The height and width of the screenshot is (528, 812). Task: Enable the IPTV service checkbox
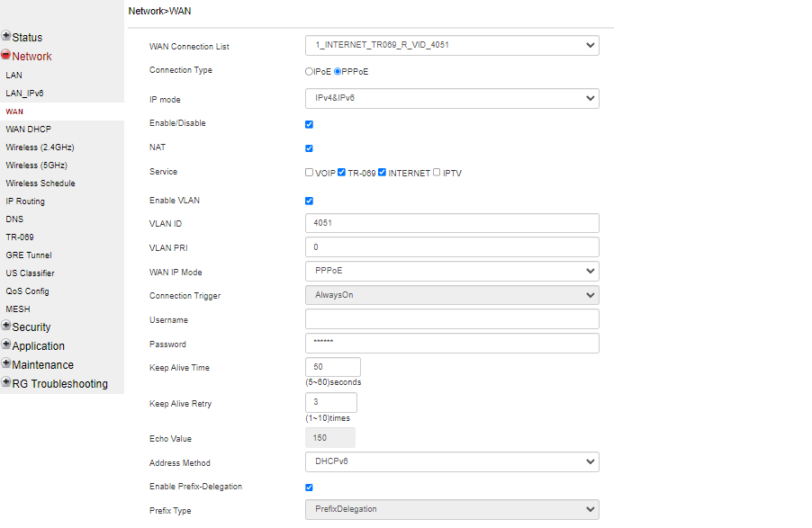[x=438, y=173]
